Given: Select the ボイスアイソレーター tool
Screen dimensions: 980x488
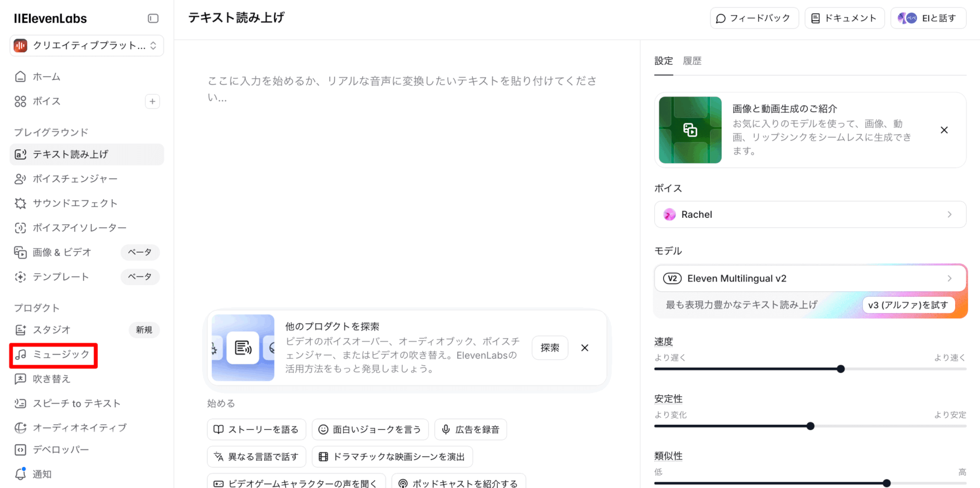Looking at the screenshot, I should coord(78,228).
